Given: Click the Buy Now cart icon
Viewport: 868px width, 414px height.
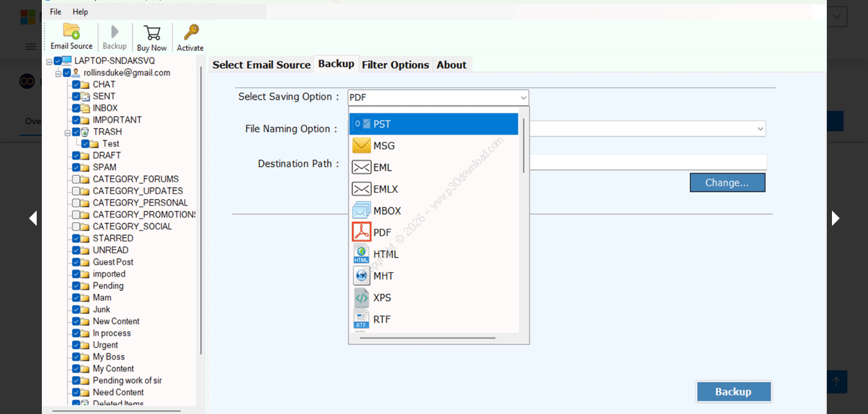Looking at the screenshot, I should click(152, 37).
